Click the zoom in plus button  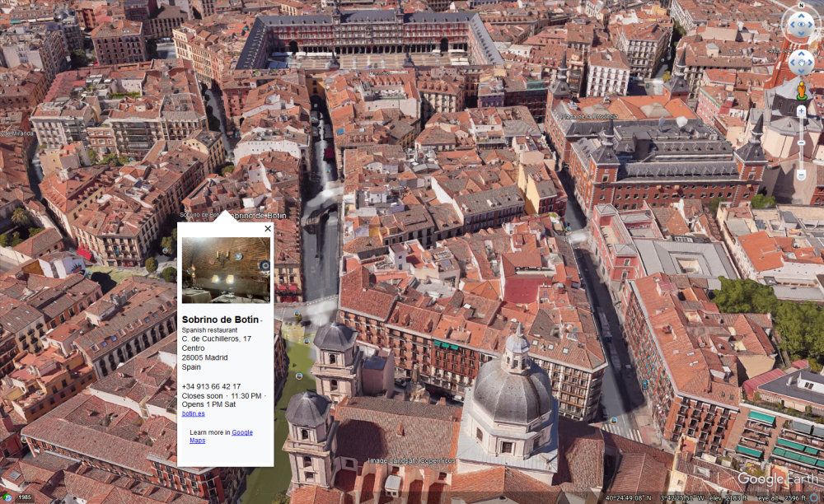(x=801, y=110)
